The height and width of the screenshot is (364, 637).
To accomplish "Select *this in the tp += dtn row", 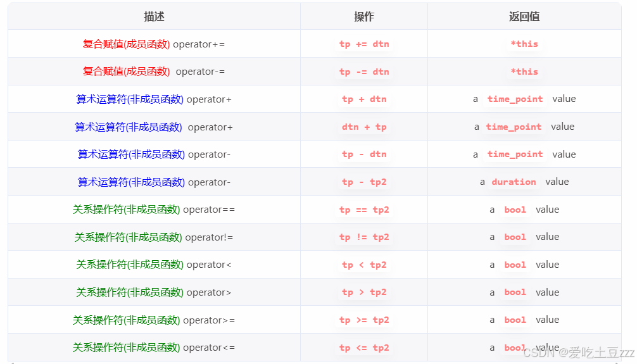I will point(524,44).
